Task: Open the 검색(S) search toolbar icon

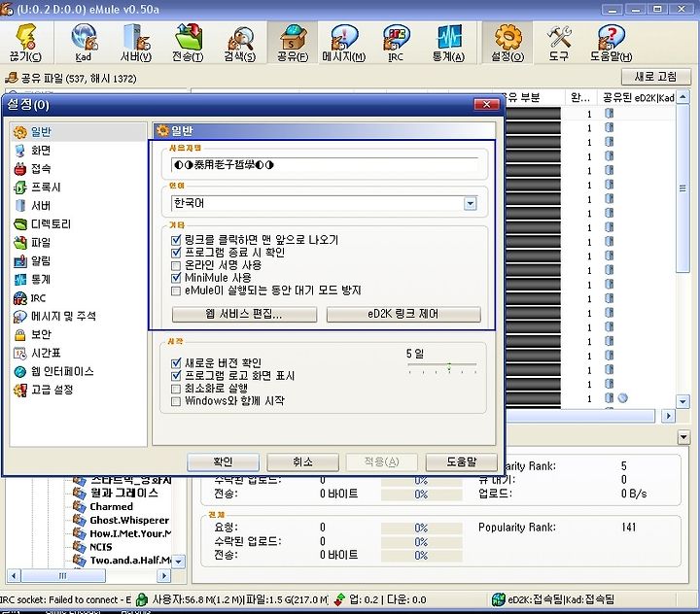Action: 240,43
